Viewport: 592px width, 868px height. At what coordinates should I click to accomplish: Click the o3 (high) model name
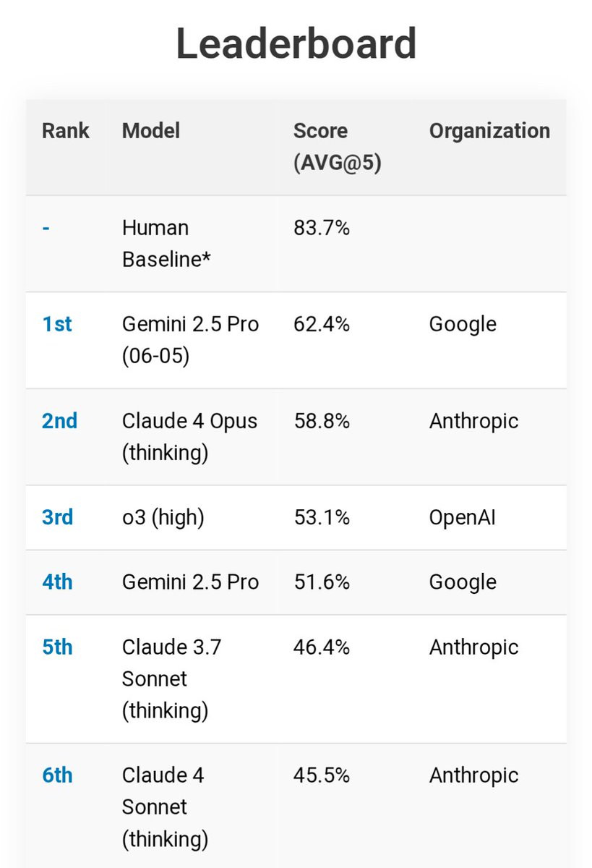pos(163,517)
